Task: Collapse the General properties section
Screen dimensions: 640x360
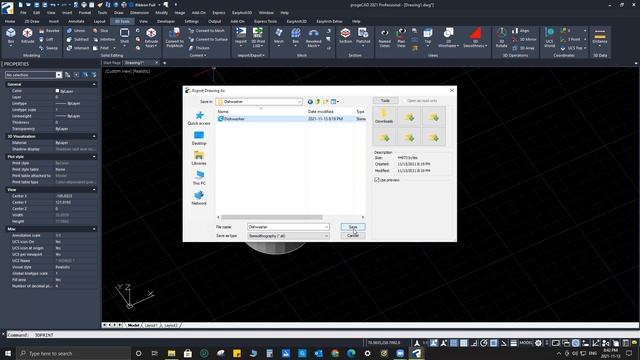Action: pyautogui.click(x=94, y=84)
